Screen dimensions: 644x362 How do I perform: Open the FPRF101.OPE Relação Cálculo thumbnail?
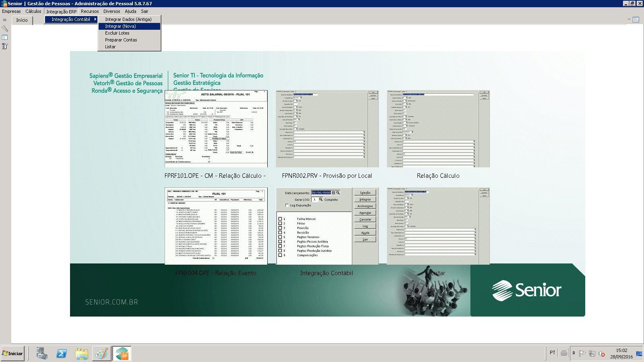pyautogui.click(x=216, y=129)
